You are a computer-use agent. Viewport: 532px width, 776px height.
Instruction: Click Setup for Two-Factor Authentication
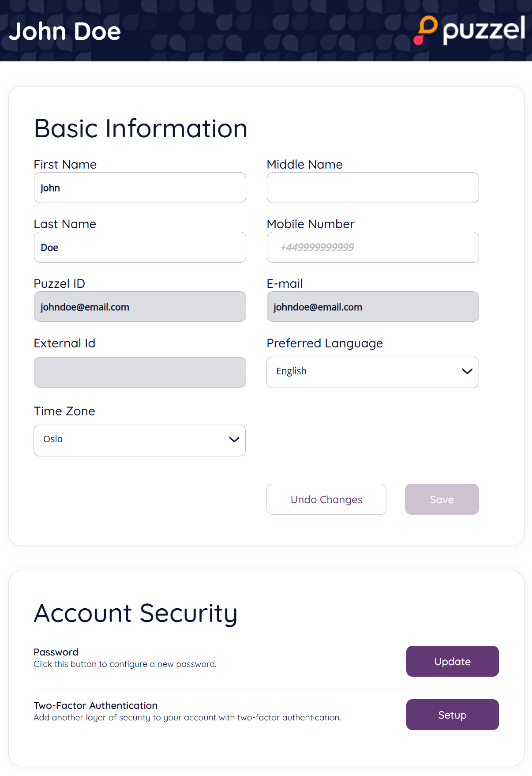pos(452,715)
